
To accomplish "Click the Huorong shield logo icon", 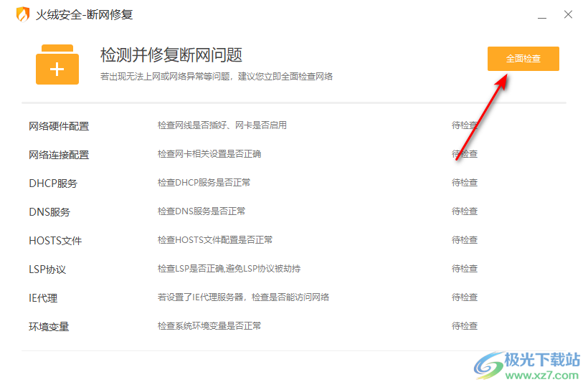I will click(23, 14).
